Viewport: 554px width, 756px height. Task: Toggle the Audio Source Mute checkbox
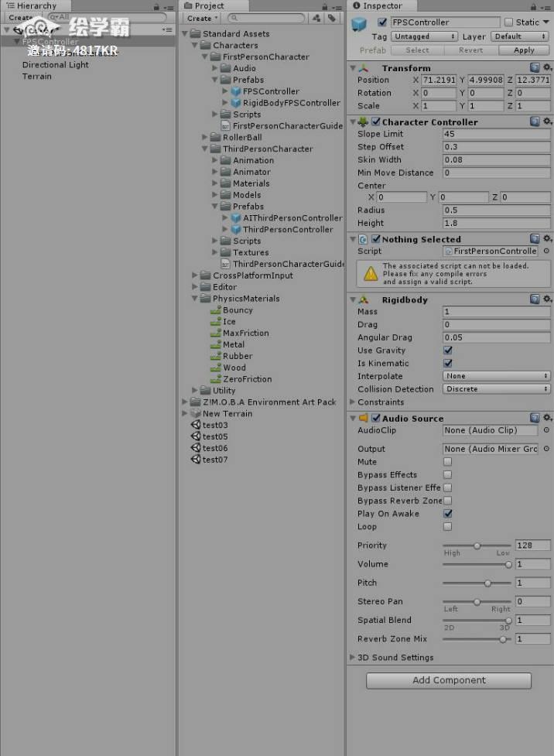448,462
